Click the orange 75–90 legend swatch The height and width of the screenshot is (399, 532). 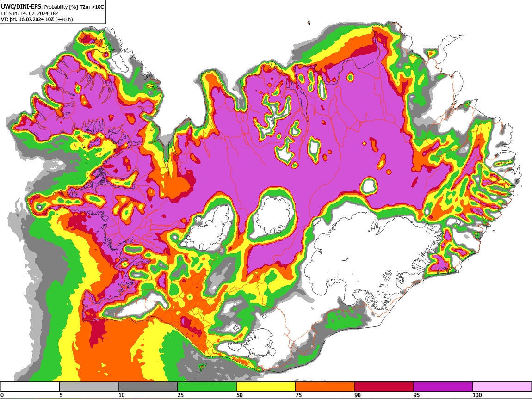tap(325, 387)
